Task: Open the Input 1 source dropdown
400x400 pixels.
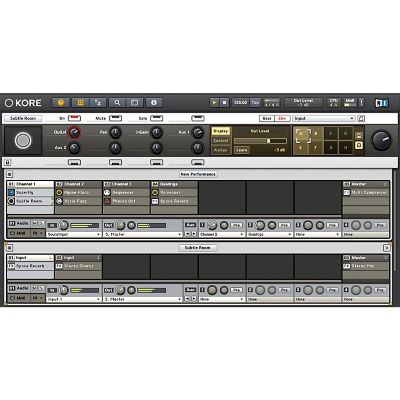Action: [74, 299]
